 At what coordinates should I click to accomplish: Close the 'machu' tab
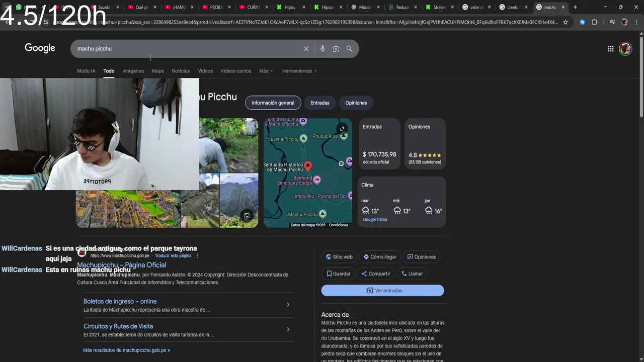(563, 7)
